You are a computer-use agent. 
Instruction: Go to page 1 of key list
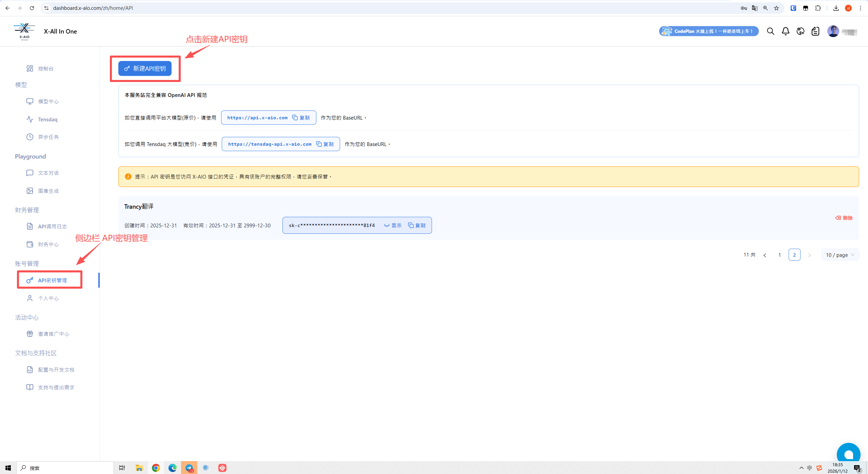pyautogui.click(x=780, y=255)
